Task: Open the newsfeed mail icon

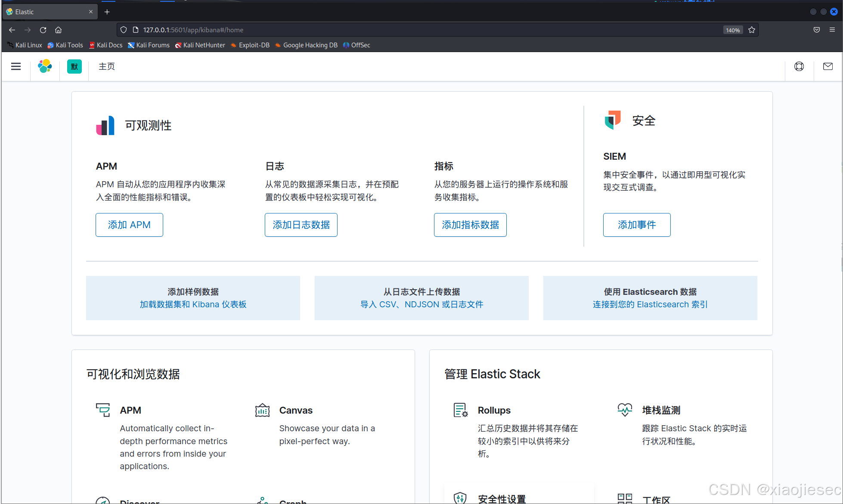Action: click(x=828, y=66)
